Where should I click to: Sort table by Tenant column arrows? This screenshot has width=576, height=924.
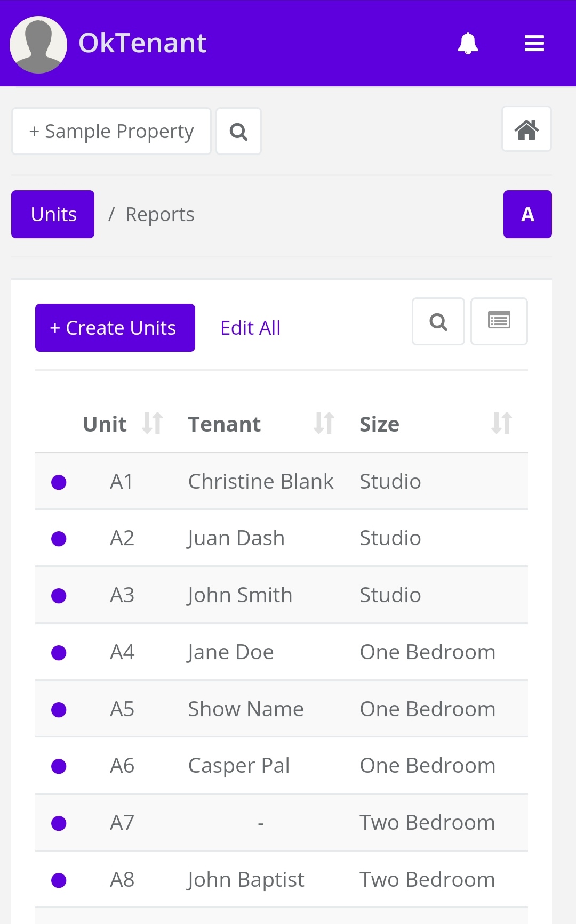tap(324, 424)
